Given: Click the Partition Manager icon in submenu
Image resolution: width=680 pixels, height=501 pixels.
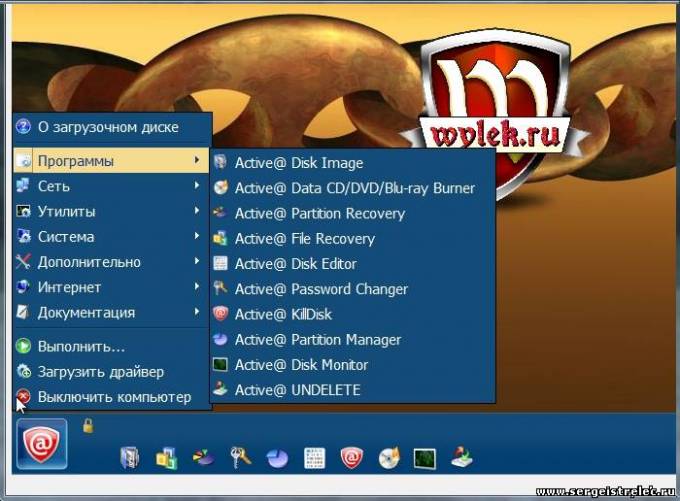Looking at the screenshot, I should [x=220, y=339].
